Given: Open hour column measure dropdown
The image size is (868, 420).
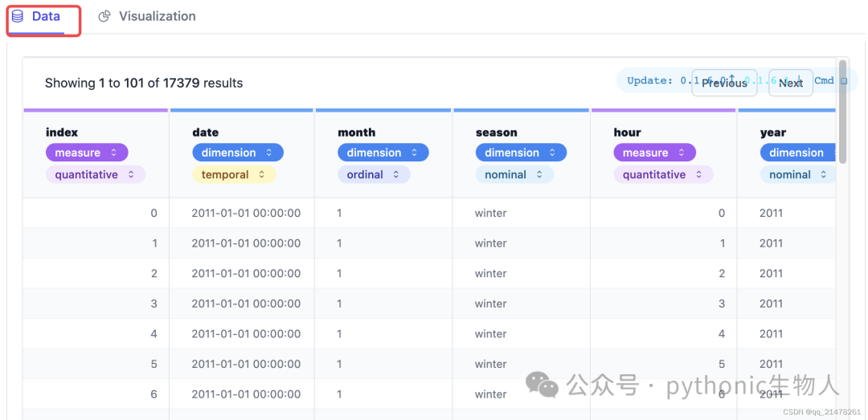Looking at the screenshot, I should 654,152.
